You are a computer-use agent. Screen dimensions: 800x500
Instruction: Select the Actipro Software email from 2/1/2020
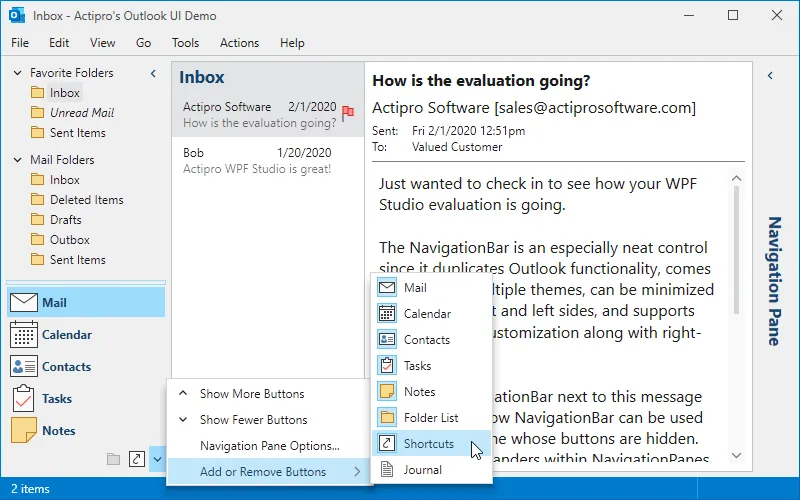point(268,115)
